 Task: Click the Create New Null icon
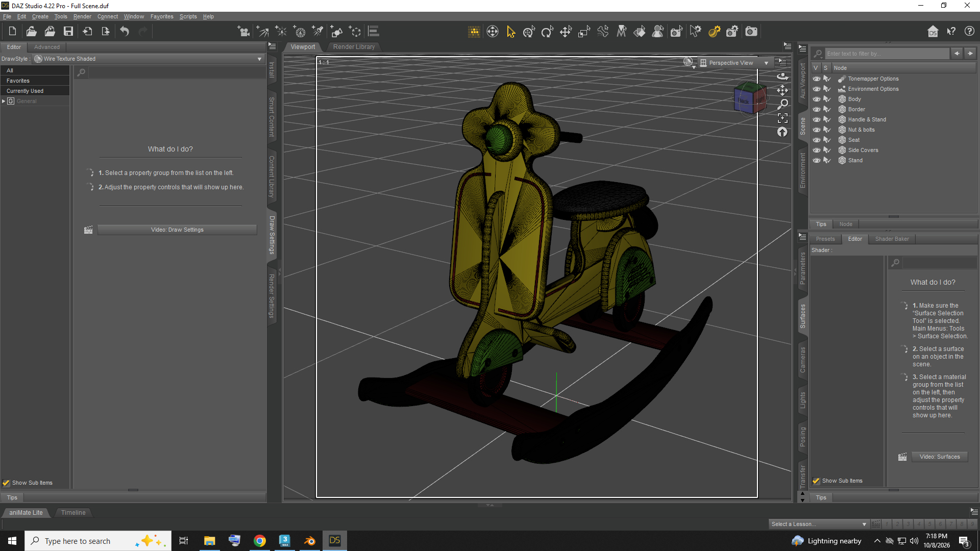tap(355, 32)
